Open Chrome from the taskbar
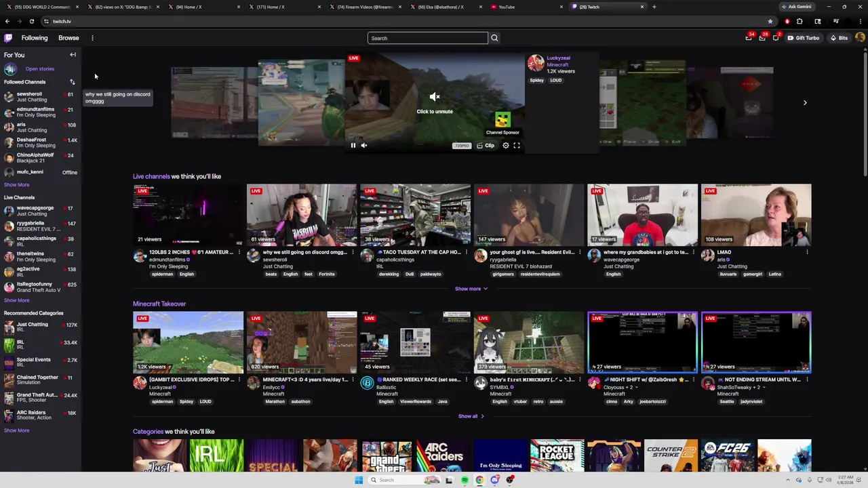 [479, 480]
